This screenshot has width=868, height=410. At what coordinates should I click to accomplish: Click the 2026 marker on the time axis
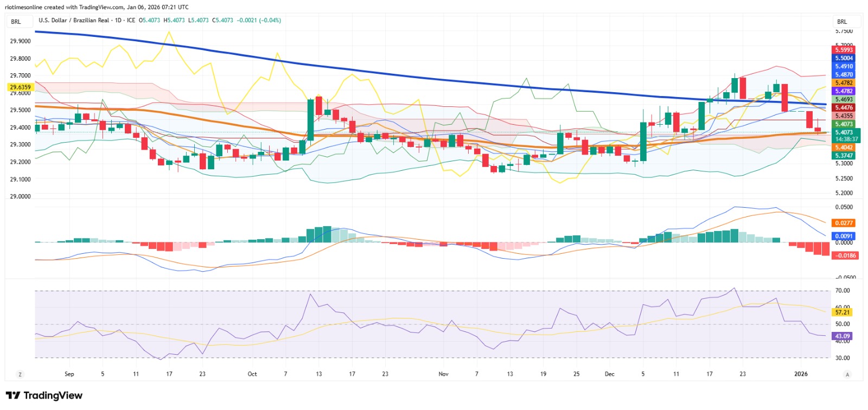click(801, 374)
